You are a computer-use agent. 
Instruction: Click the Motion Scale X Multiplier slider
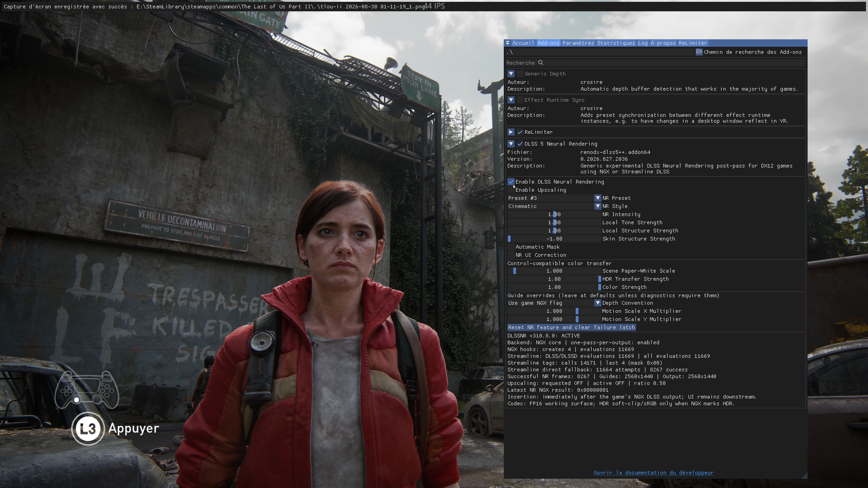coord(554,311)
